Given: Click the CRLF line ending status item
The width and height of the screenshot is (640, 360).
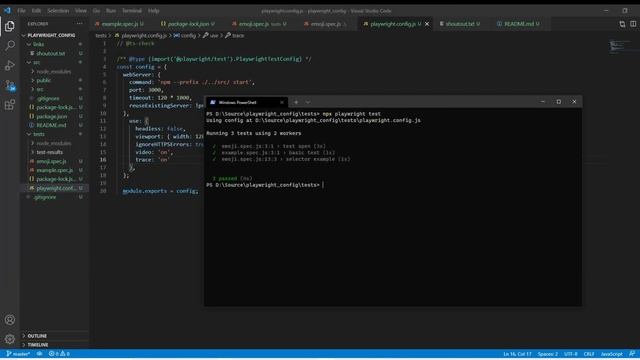Looking at the screenshot, I should [x=589, y=354].
